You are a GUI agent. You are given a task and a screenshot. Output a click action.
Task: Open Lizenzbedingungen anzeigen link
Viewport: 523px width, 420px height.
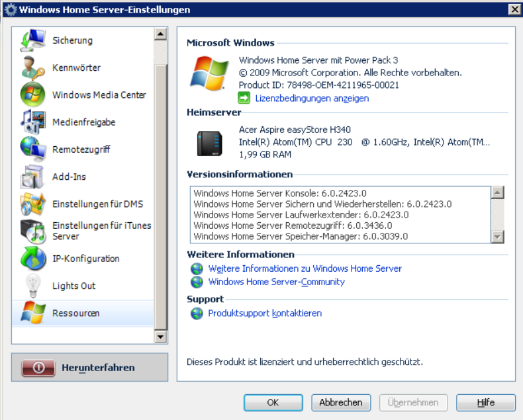311,98
